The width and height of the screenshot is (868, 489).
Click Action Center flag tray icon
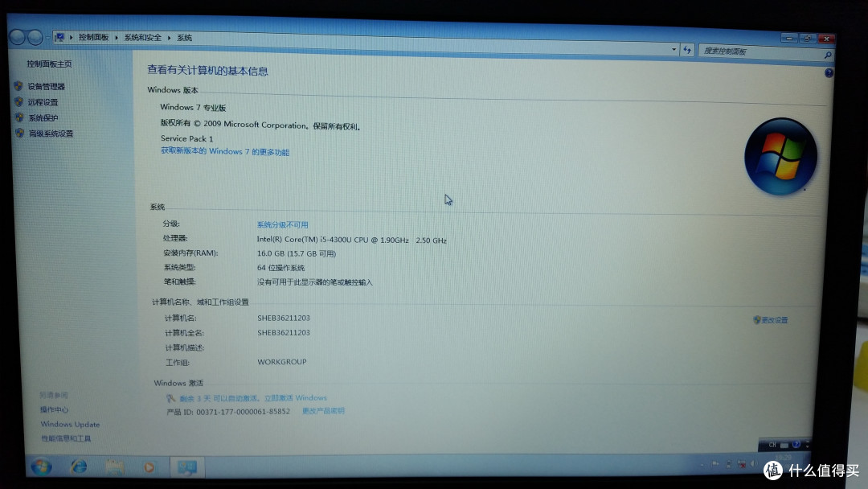tap(715, 463)
